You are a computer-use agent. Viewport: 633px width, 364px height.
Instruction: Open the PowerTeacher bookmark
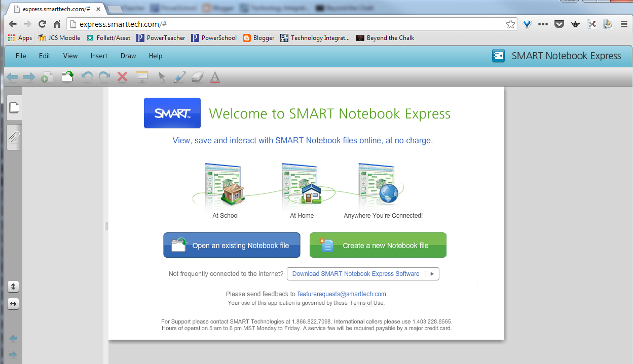[x=161, y=38]
